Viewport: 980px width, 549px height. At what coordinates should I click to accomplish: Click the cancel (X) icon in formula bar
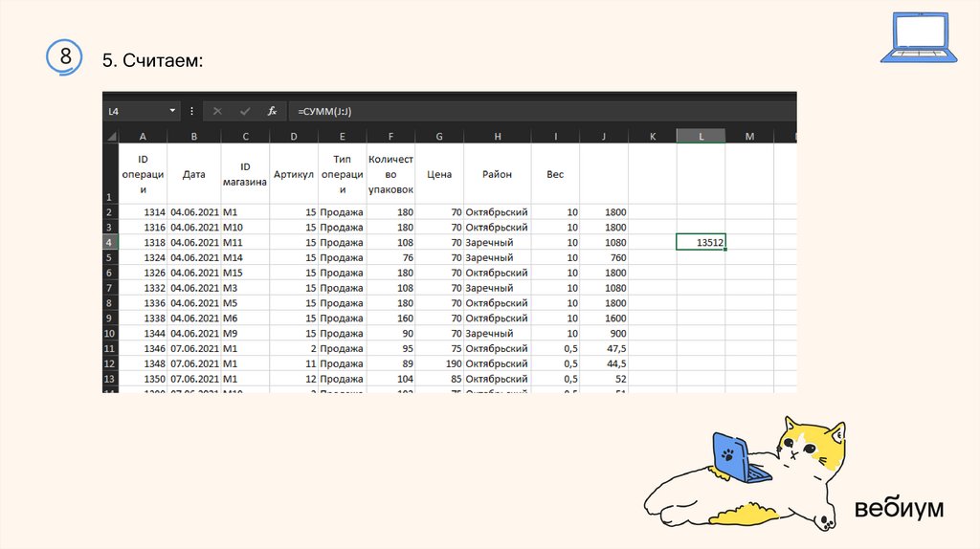tap(217, 111)
